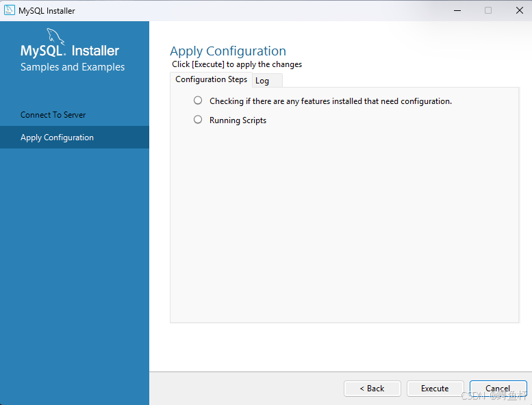Cancel the configuration wizard
The image size is (532, 405).
(x=498, y=389)
